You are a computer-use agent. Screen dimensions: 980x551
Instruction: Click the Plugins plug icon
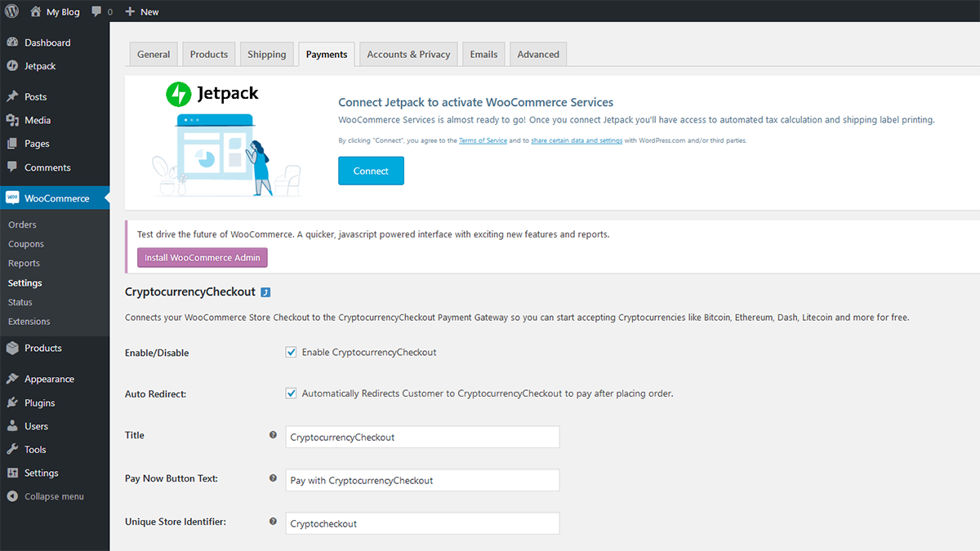(12, 402)
